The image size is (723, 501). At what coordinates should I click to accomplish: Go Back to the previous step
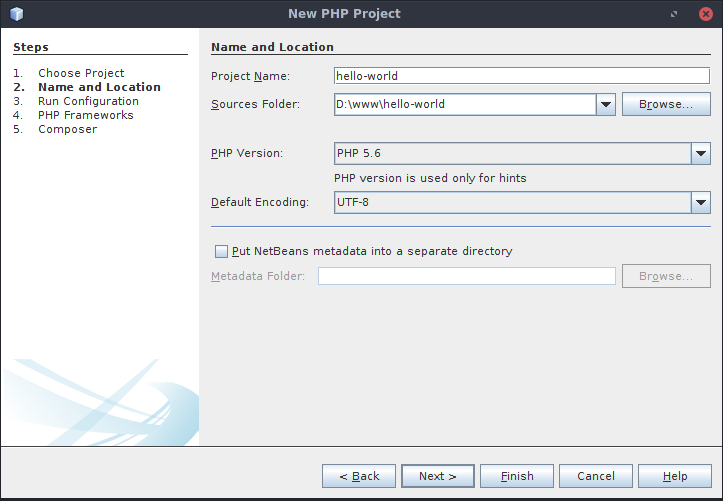pos(359,476)
